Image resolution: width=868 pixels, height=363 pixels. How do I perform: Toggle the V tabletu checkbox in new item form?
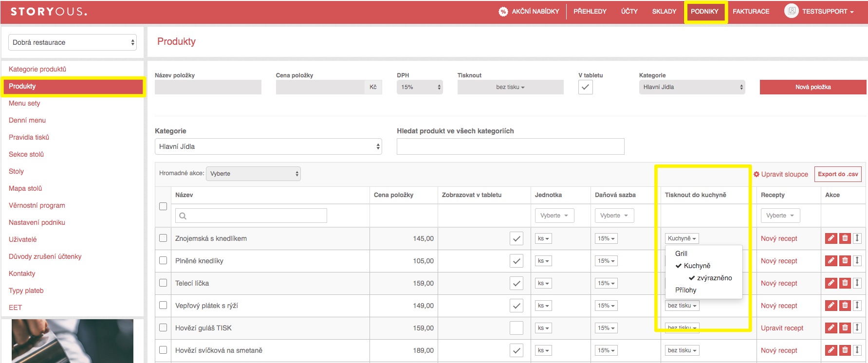pyautogui.click(x=586, y=87)
